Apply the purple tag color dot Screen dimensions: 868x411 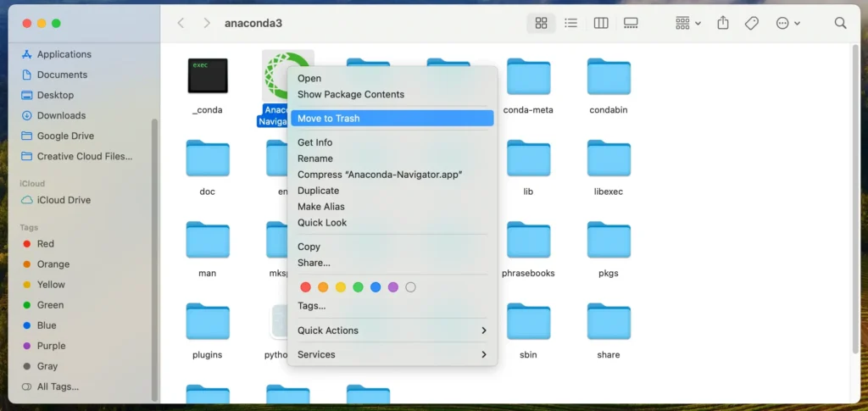pyautogui.click(x=393, y=287)
